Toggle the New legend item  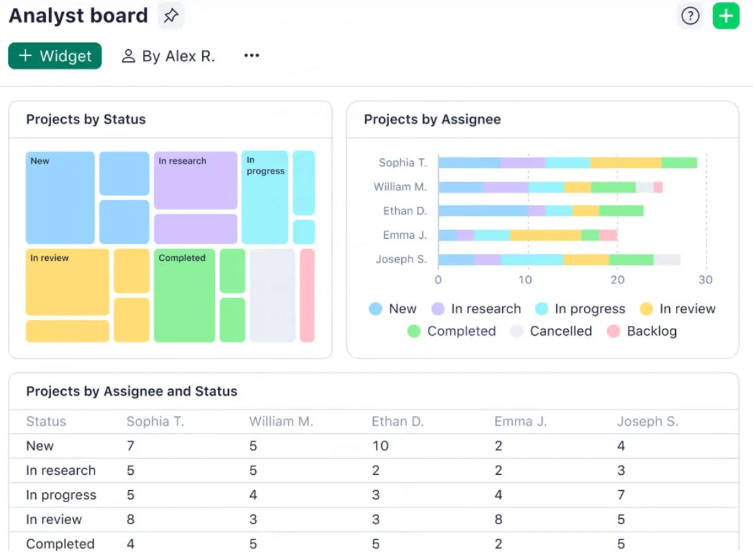pos(392,309)
